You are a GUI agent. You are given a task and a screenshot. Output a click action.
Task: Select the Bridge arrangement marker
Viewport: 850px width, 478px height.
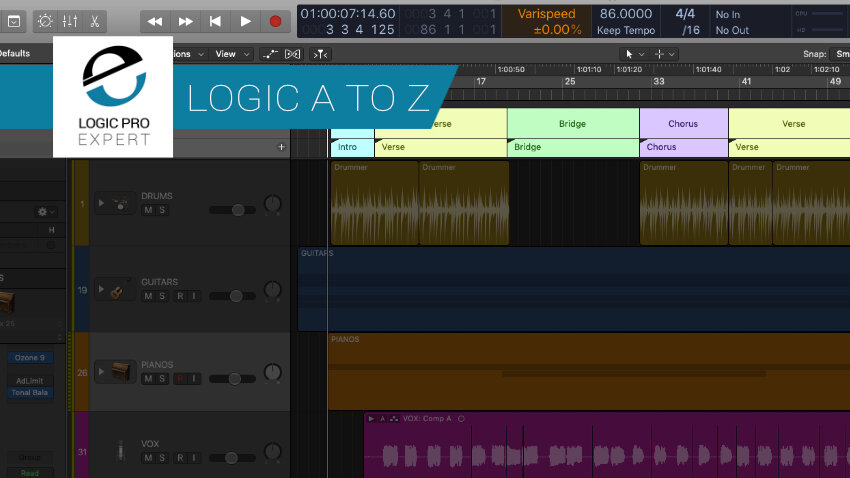pyautogui.click(x=573, y=124)
